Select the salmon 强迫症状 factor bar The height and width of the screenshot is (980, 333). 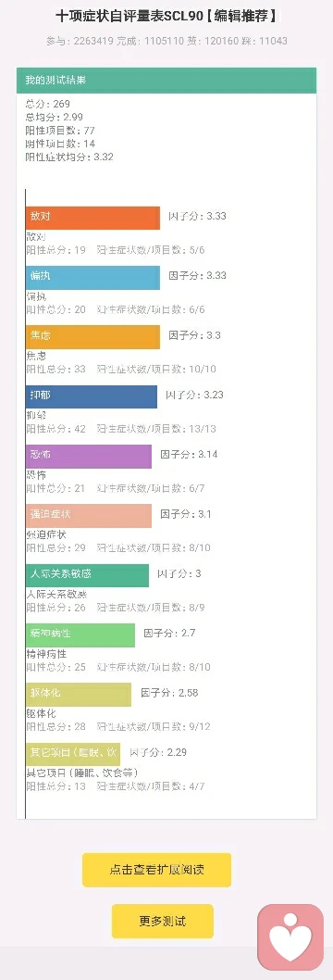click(x=89, y=515)
